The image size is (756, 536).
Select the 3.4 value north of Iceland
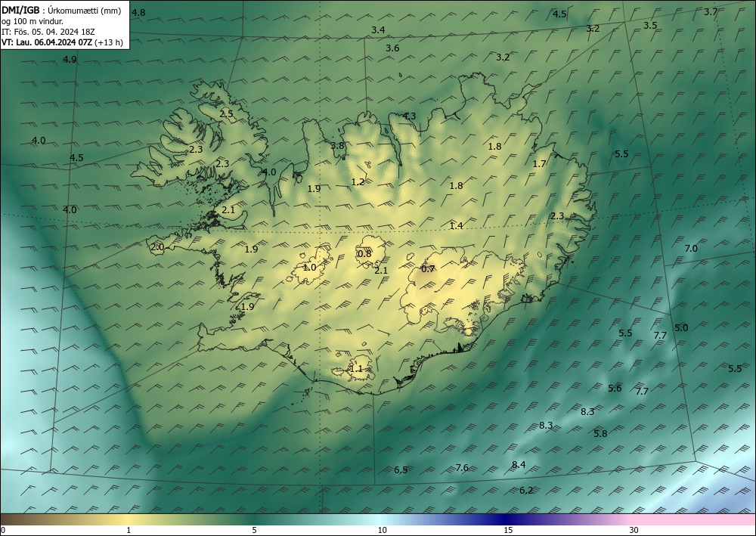[378, 30]
